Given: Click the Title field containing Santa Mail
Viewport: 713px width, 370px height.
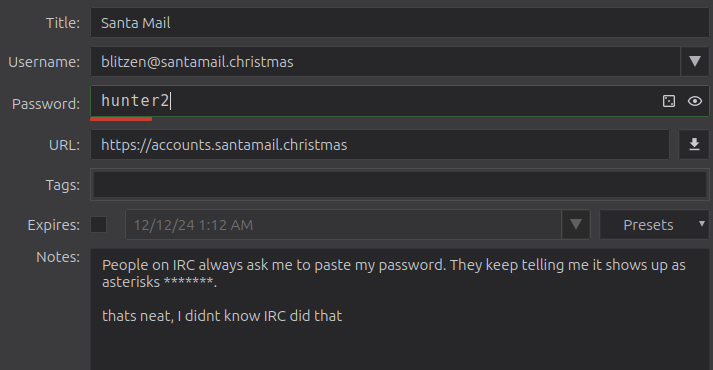Looking at the screenshot, I should 400,23.
